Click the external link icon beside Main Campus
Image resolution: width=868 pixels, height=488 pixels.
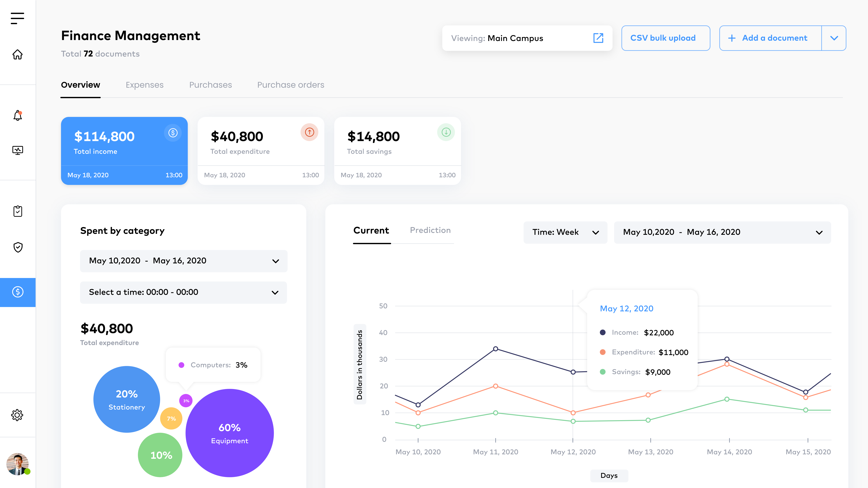(598, 38)
